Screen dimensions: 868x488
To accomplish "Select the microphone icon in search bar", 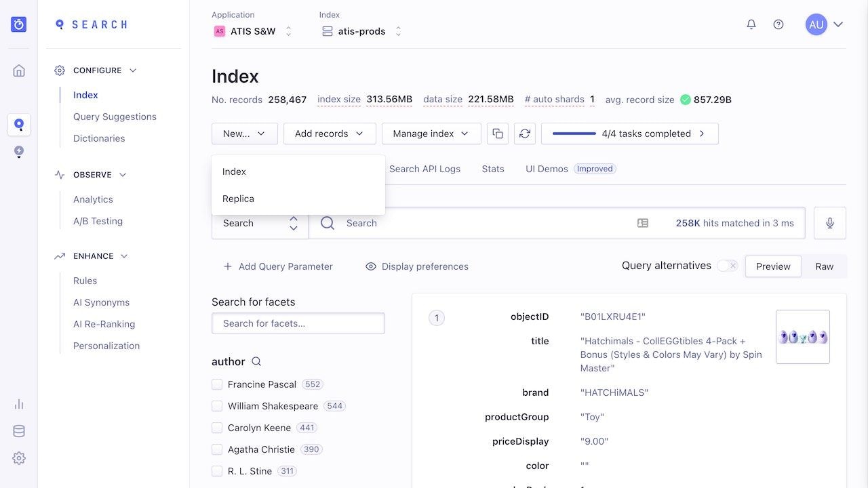I will [x=829, y=222].
